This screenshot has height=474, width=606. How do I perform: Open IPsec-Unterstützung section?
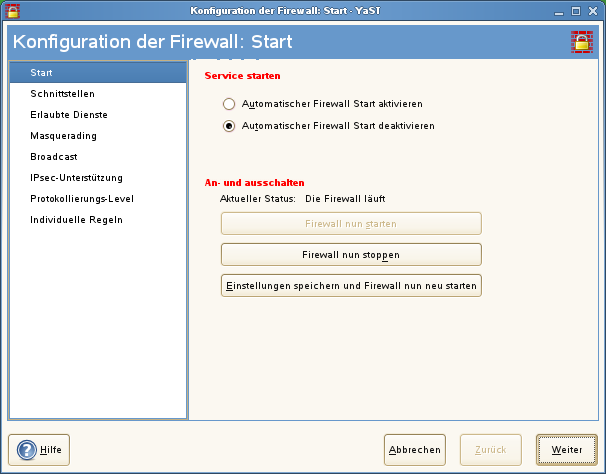[76, 178]
